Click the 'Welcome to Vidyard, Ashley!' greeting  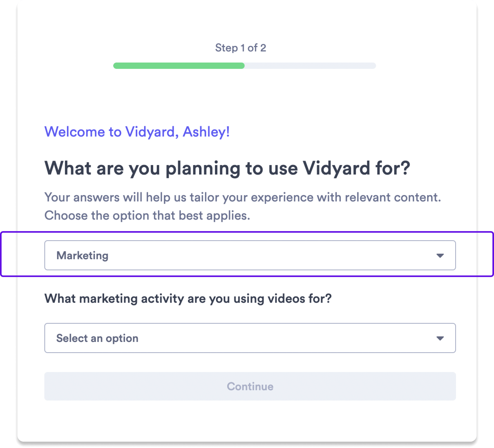pos(137,132)
